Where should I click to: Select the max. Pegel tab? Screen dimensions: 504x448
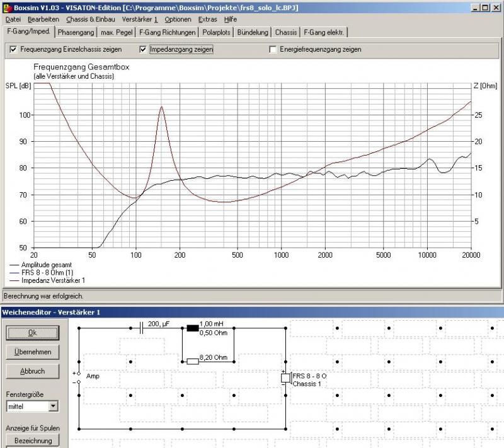(x=117, y=32)
